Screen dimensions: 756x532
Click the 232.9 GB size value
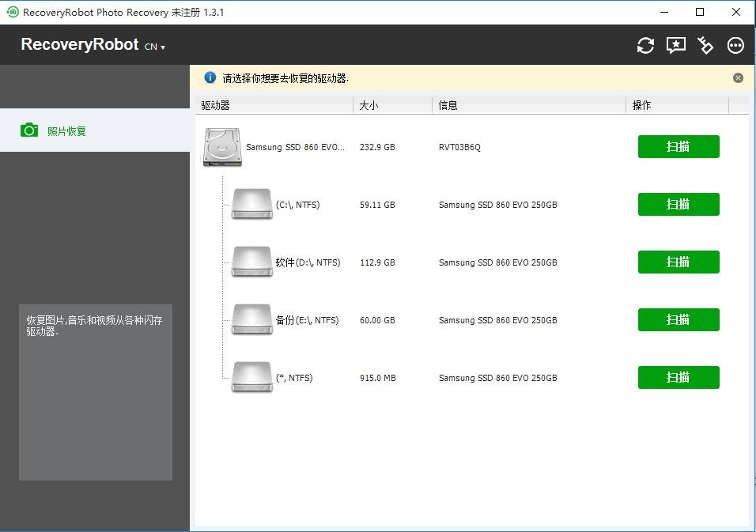(377, 147)
